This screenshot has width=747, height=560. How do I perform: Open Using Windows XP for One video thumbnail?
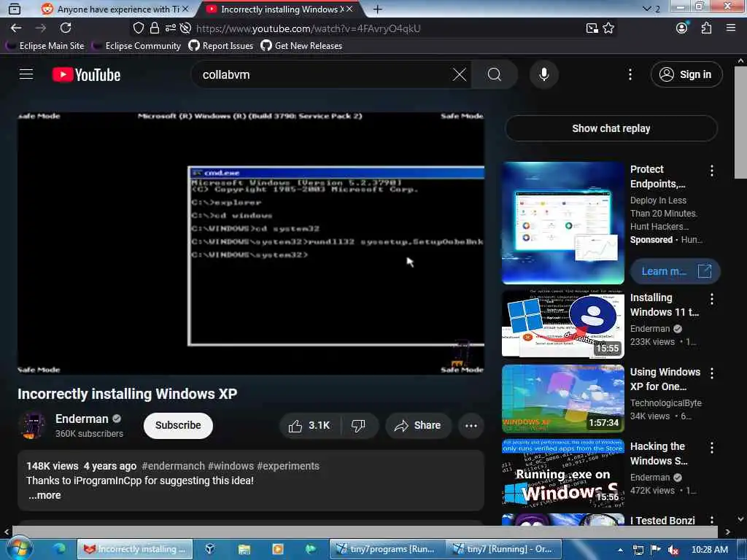563,398
